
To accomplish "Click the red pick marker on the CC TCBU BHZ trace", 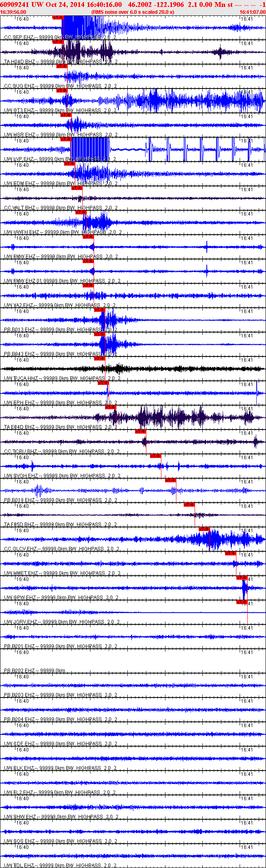I will coord(141,432).
